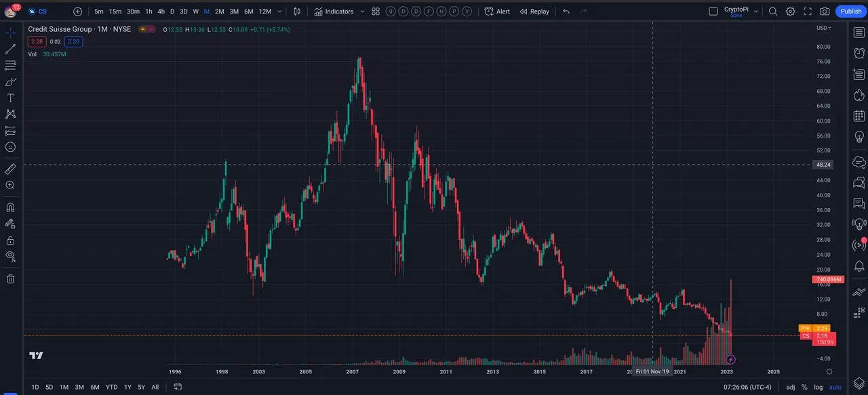Hide all drawings with the eye icon

coord(10,256)
